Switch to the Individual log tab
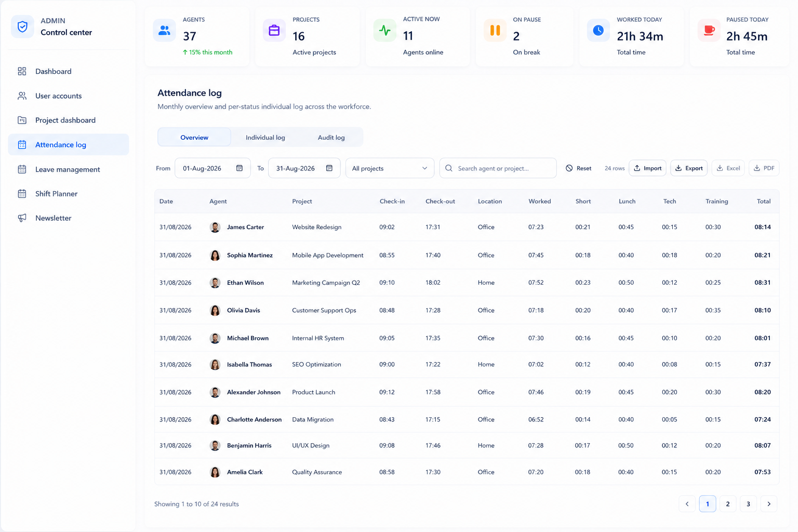The image size is (798, 532). 265,138
